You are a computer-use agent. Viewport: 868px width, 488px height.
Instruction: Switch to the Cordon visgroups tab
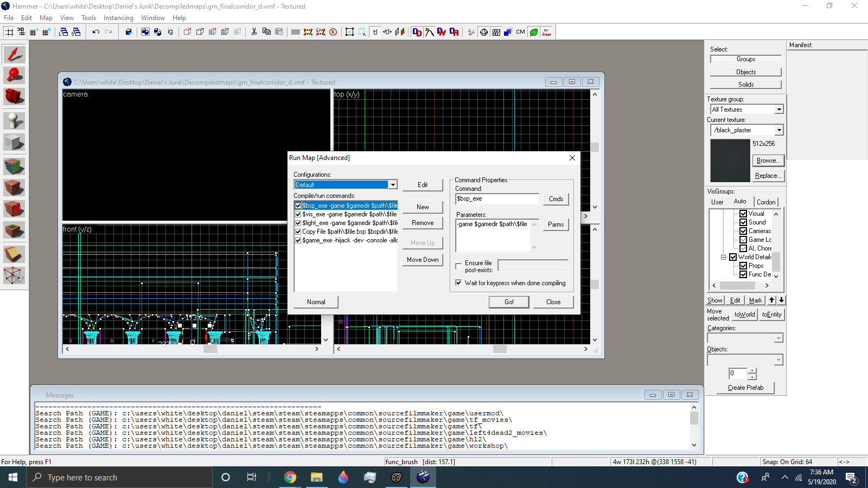click(x=766, y=202)
